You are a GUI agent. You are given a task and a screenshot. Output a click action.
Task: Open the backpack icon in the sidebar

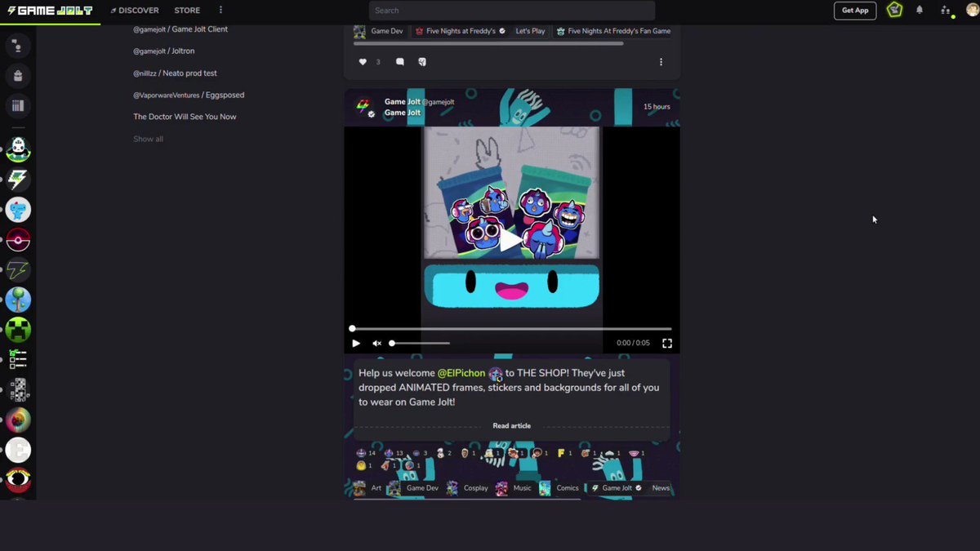(x=18, y=76)
